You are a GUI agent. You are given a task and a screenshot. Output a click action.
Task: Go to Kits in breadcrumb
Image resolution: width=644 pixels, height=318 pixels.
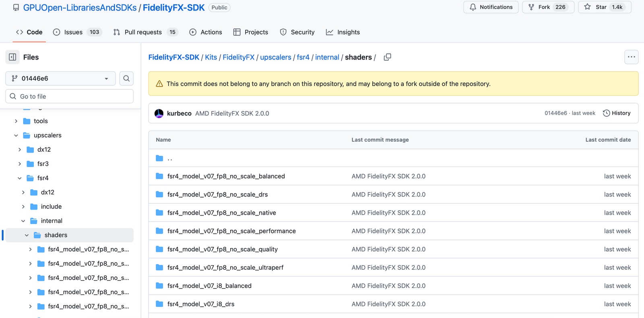(x=211, y=57)
